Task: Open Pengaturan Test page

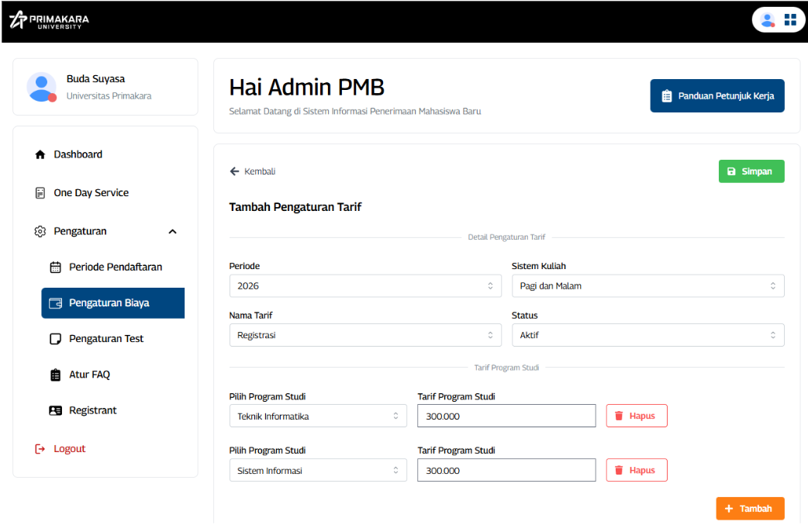Action: (x=106, y=339)
